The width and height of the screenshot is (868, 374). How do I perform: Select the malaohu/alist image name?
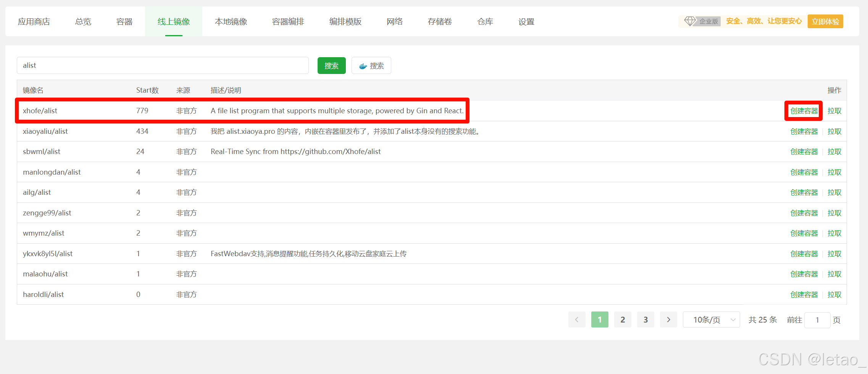(x=45, y=274)
